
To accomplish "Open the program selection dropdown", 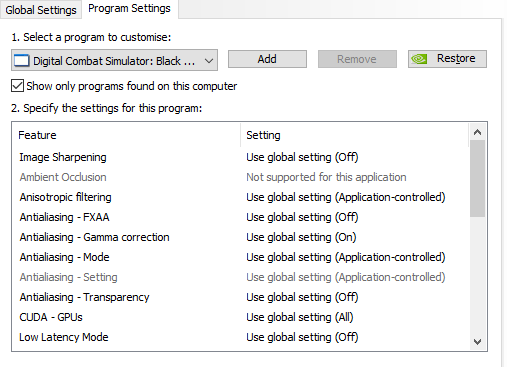I will (x=114, y=60).
